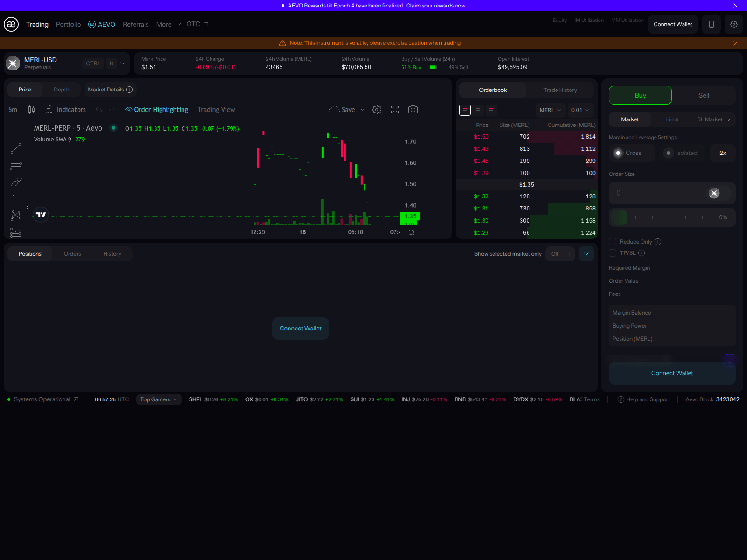The image size is (747, 560).
Task: Open the candlestick chart type selector
Action: (x=31, y=110)
